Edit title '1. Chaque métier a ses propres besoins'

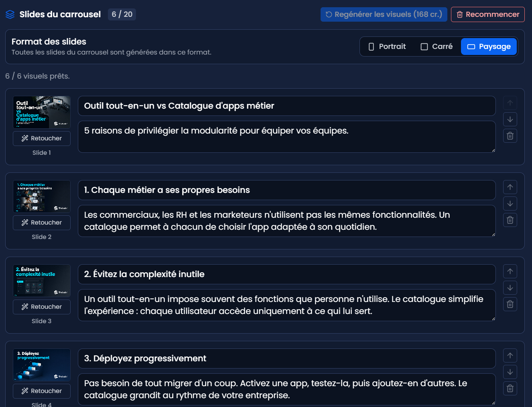pos(287,190)
